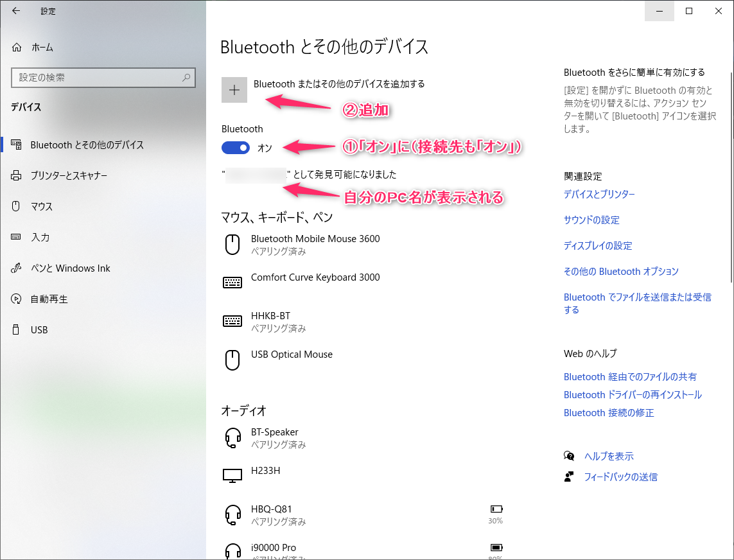The width and height of the screenshot is (734, 560).
Task: Select BT-Speaker device name
Action: [275, 432]
